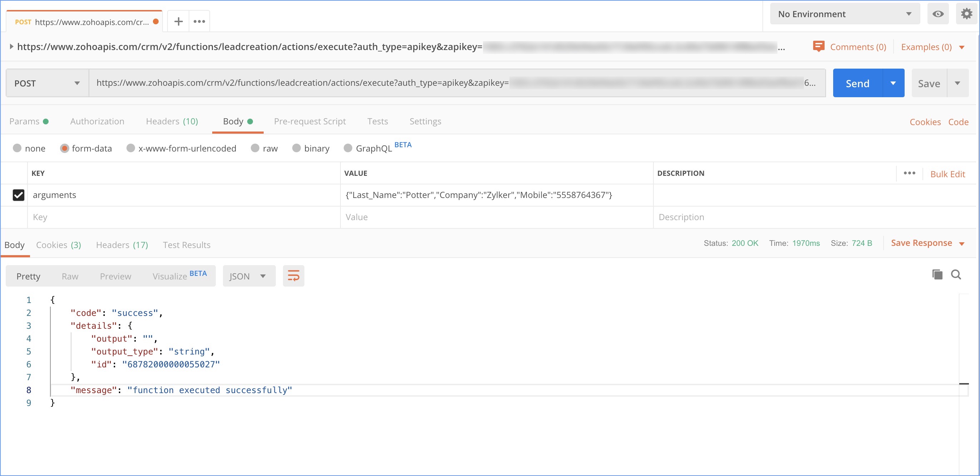Image resolution: width=980 pixels, height=476 pixels.
Task: Copy response with the clipboard icon
Action: point(937,274)
